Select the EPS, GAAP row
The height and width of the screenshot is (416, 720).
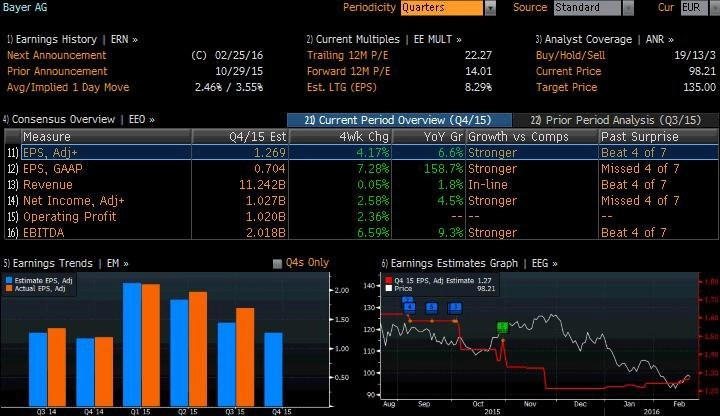click(x=361, y=169)
